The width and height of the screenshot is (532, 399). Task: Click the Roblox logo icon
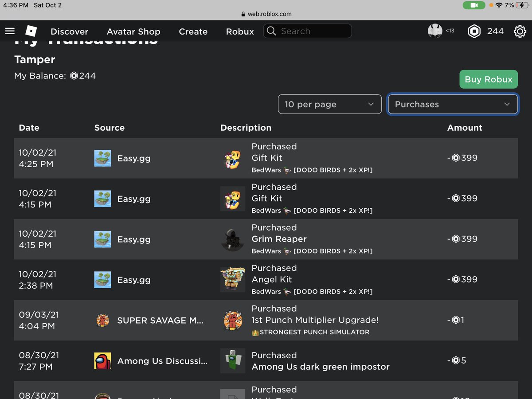tap(31, 31)
